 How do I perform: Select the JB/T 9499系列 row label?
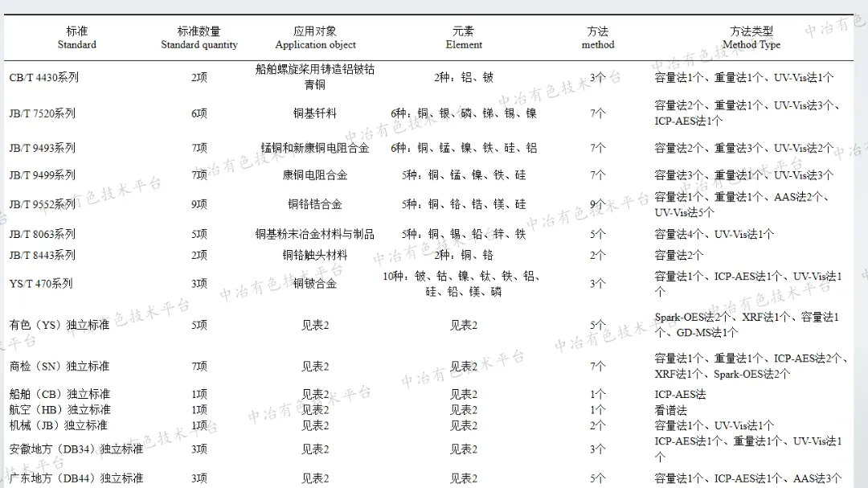pyautogui.click(x=42, y=175)
